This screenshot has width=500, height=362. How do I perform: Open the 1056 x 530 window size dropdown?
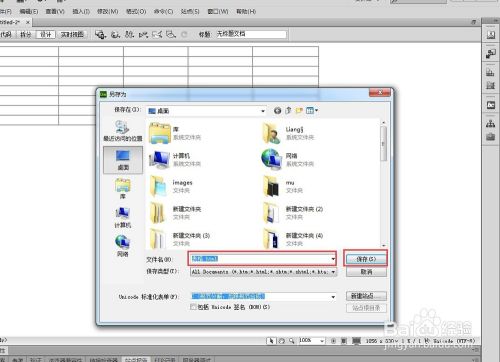pyautogui.click(x=381, y=341)
